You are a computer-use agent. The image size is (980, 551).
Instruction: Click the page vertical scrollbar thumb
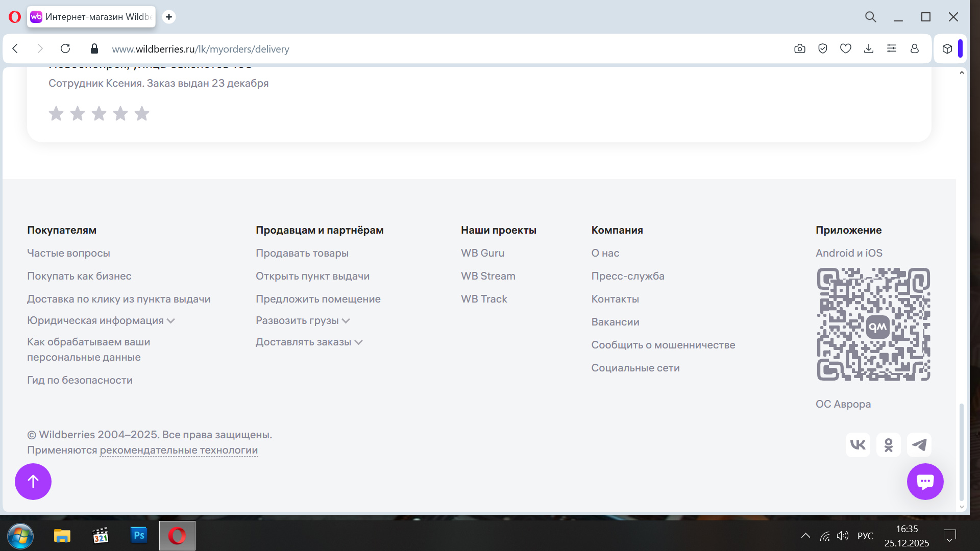point(962,452)
